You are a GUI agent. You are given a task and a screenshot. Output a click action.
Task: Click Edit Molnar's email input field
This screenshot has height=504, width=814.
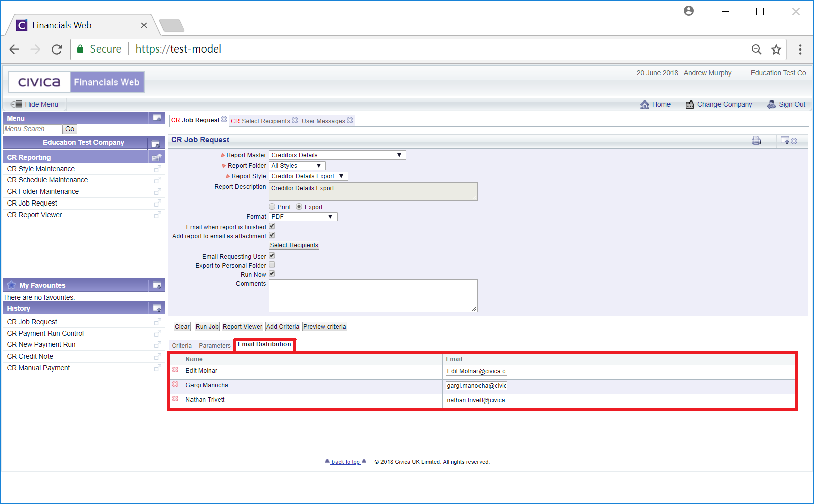tap(476, 371)
